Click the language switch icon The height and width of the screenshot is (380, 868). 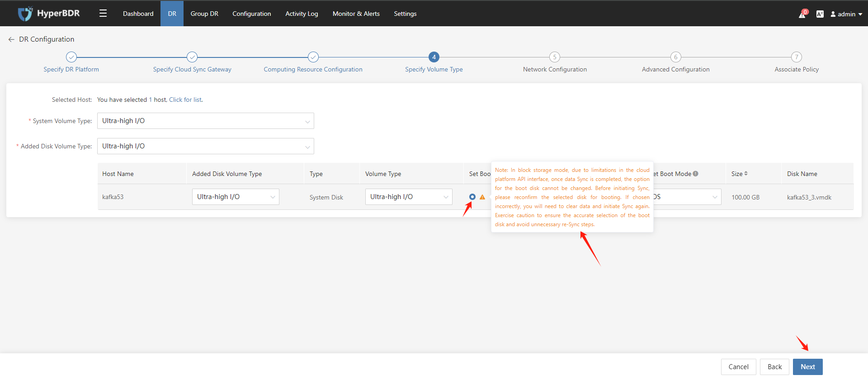pyautogui.click(x=820, y=14)
